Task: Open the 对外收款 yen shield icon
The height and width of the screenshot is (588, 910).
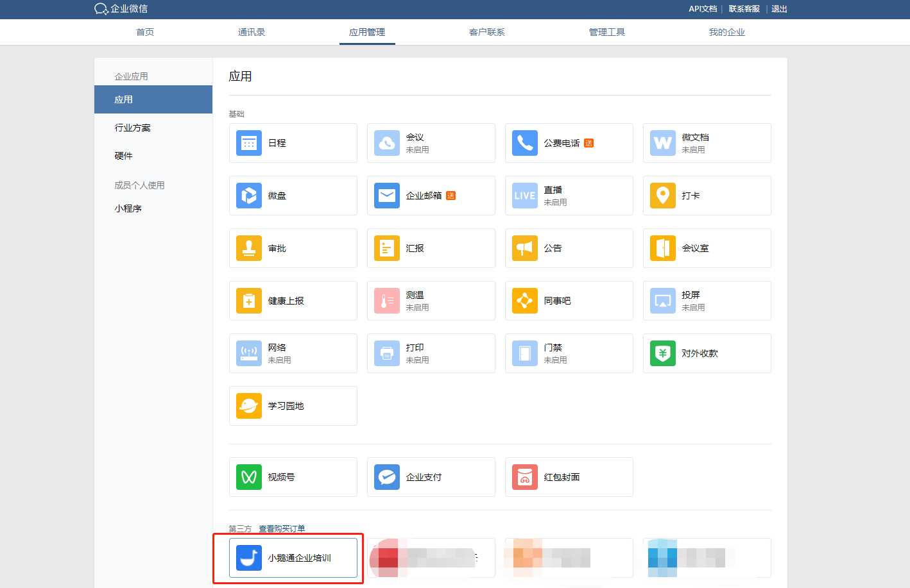Action: coord(663,353)
